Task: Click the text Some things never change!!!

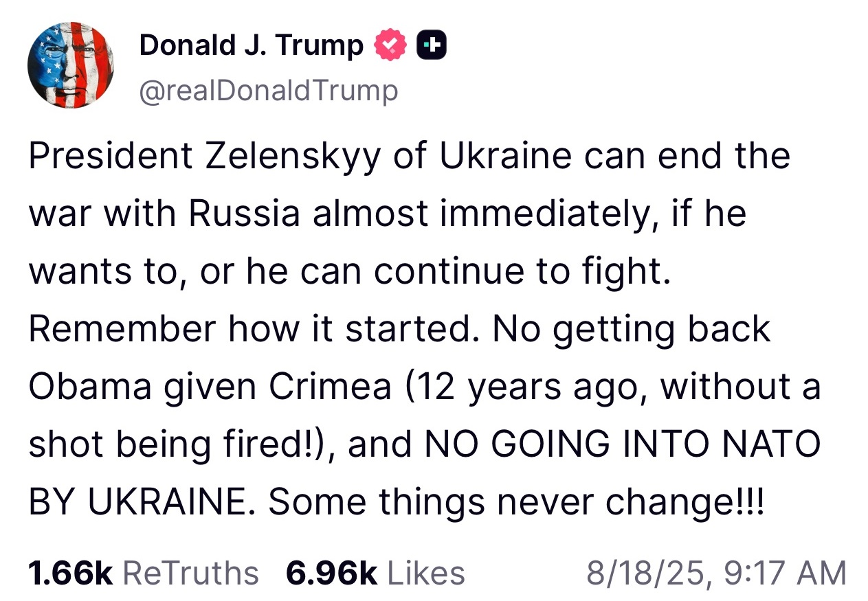Action: click(x=515, y=503)
